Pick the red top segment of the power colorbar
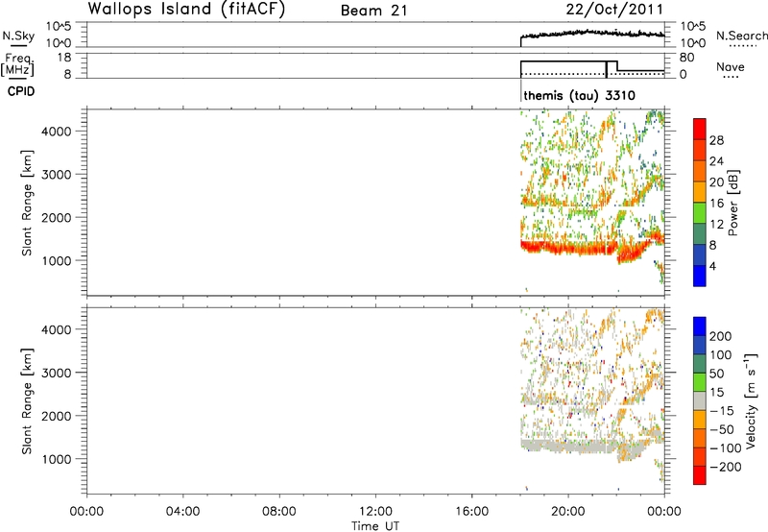This screenshot has height=532, width=768. point(700,130)
